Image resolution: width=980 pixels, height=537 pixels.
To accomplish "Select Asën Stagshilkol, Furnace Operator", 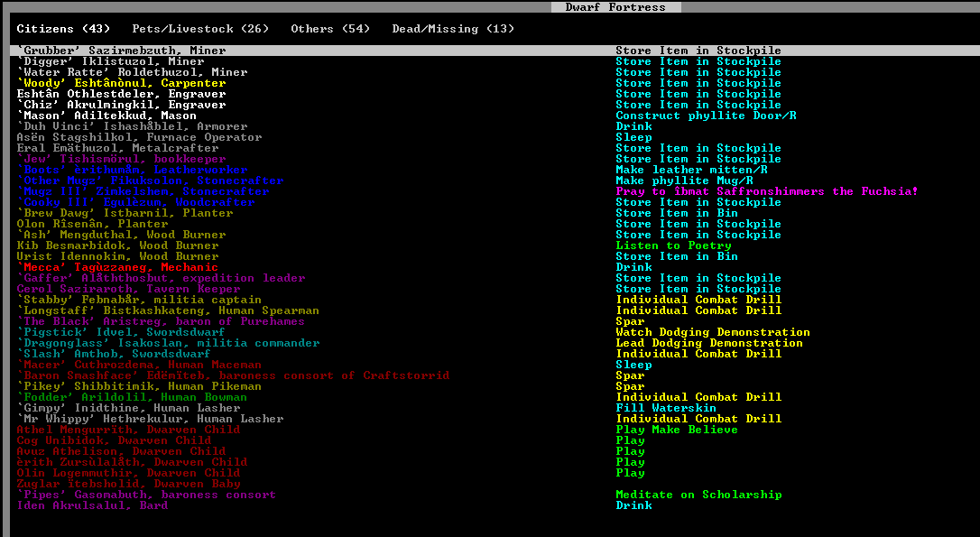I will 139,137.
